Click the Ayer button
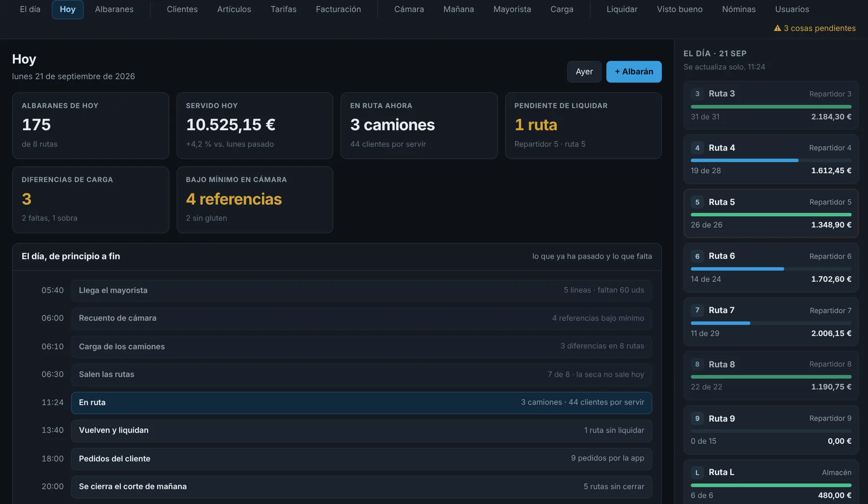This screenshot has height=504, width=868. click(584, 72)
